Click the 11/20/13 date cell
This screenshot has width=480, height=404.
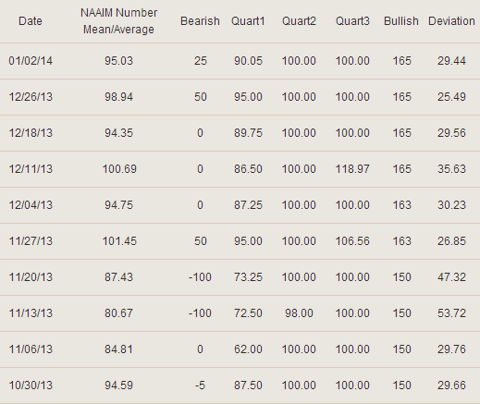pos(31,277)
